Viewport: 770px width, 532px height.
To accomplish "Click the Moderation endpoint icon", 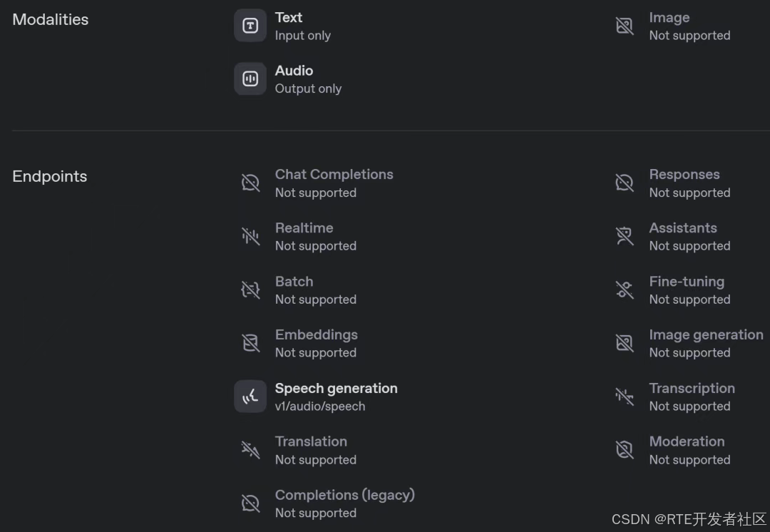I will (625, 450).
